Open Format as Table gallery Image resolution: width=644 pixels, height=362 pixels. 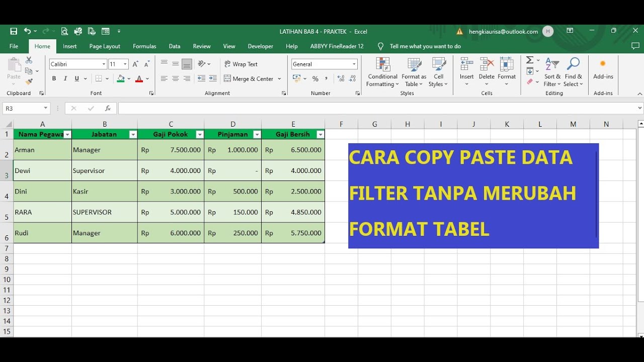click(414, 72)
